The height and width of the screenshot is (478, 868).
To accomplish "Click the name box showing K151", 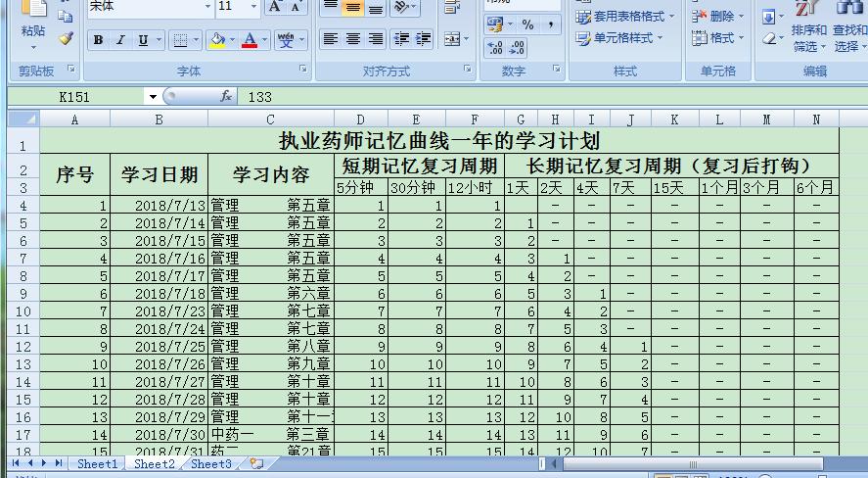I will click(x=74, y=98).
